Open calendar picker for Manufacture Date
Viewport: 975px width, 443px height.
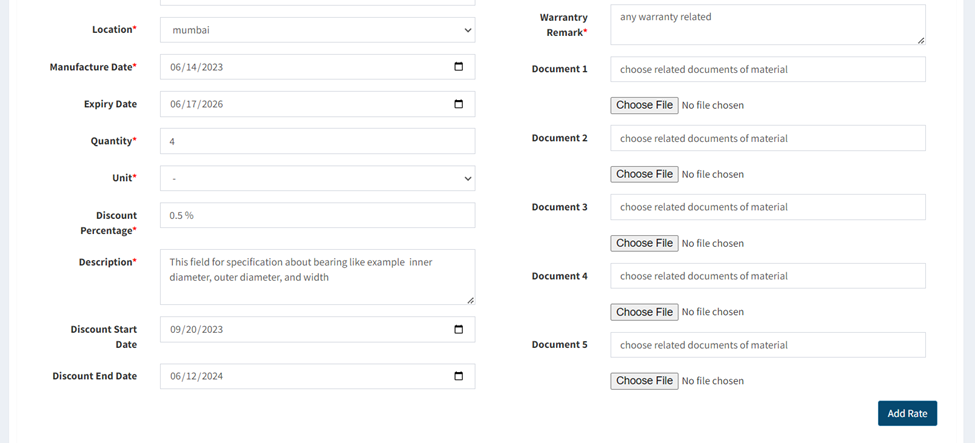point(459,67)
